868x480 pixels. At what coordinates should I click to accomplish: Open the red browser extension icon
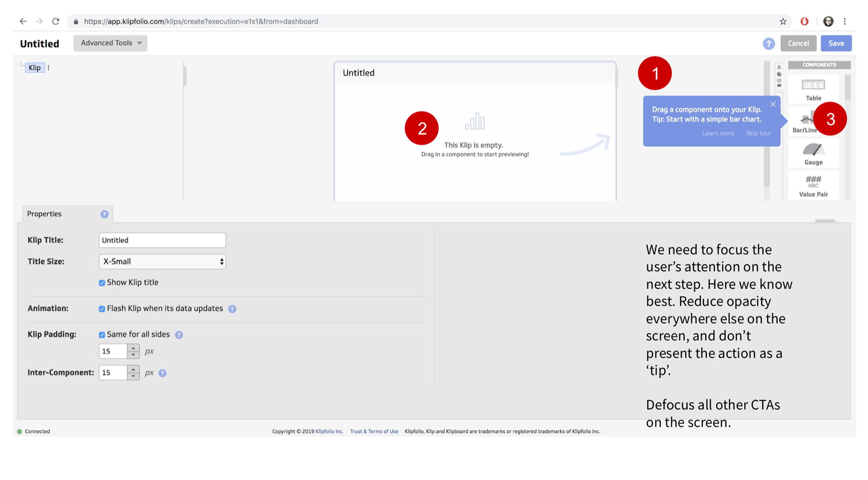[x=804, y=21]
